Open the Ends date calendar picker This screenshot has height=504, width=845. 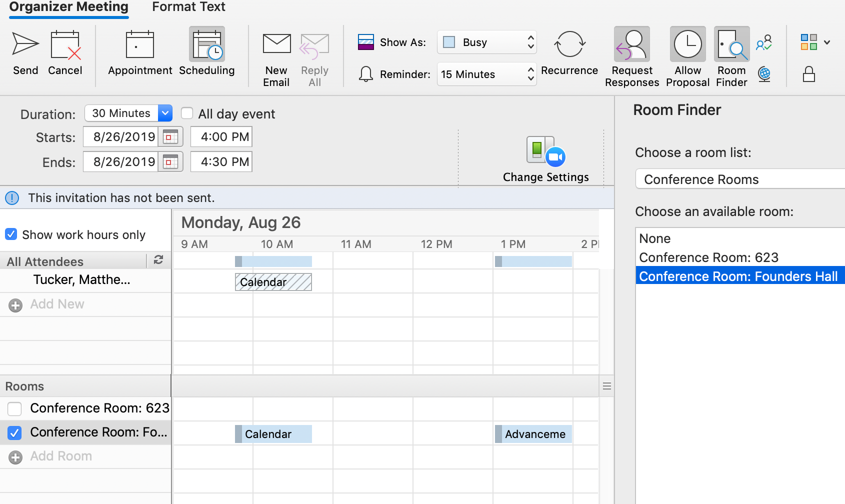click(x=170, y=162)
